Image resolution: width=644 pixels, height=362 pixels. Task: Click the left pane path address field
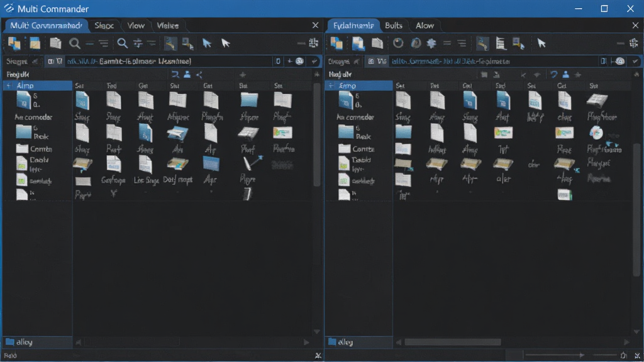click(x=169, y=61)
